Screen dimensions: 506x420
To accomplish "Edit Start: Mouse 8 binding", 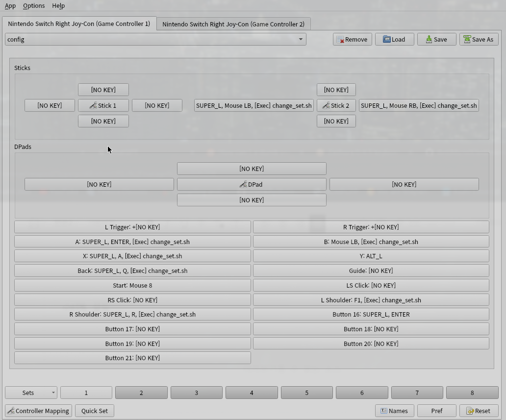I will point(132,286).
